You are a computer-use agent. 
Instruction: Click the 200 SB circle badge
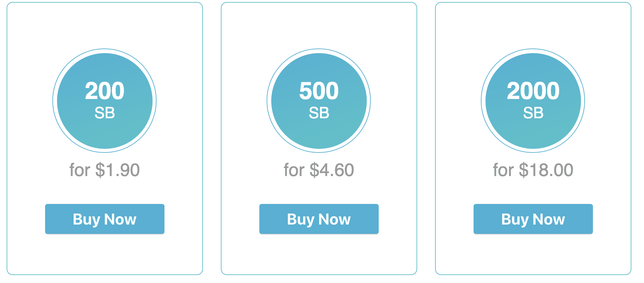coord(104,101)
